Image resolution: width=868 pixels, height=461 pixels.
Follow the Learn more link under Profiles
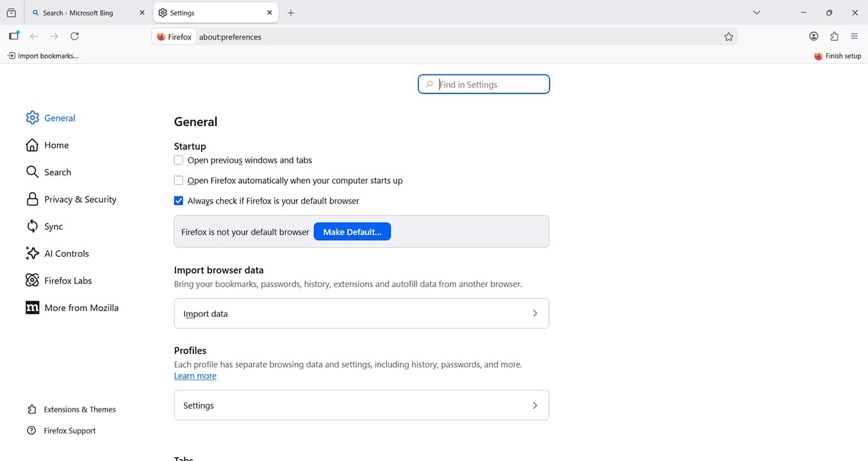pyautogui.click(x=195, y=376)
